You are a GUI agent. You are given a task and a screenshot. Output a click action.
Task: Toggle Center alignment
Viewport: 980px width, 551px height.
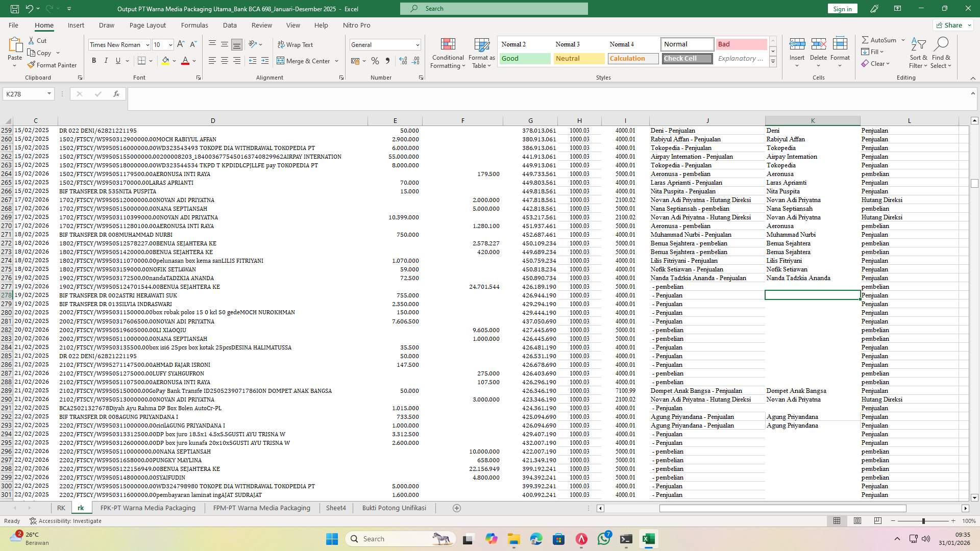[x=225, y=61]
